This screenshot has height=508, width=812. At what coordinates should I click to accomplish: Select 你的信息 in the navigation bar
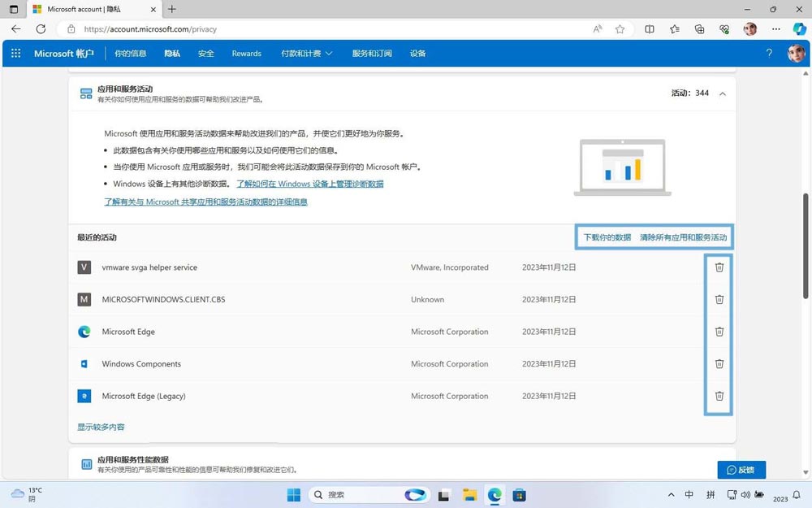[x=131, y=53]
